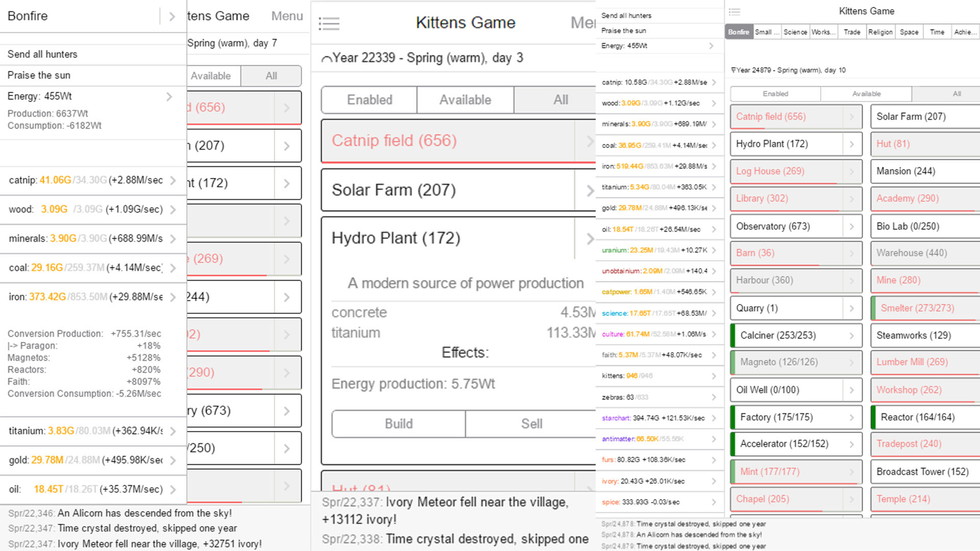
Task: Select the All filter in the middle panel
Action: (x=555, y=100)
